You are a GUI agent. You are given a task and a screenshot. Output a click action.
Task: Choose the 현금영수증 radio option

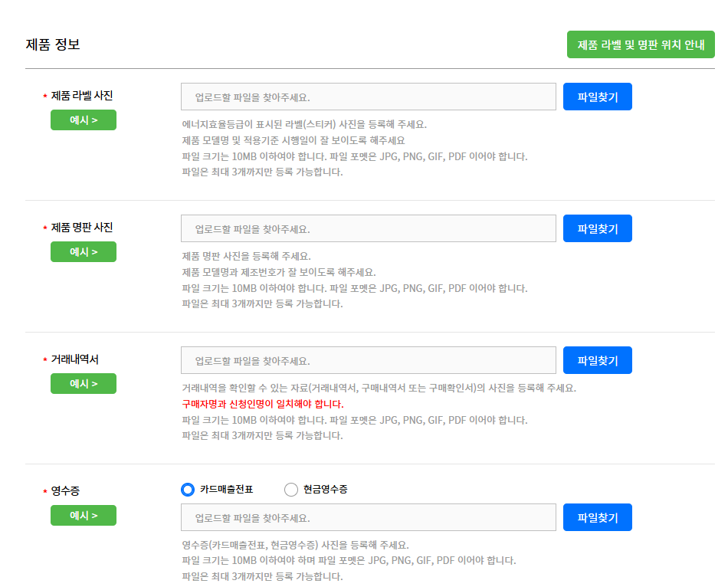coord(291,490)
